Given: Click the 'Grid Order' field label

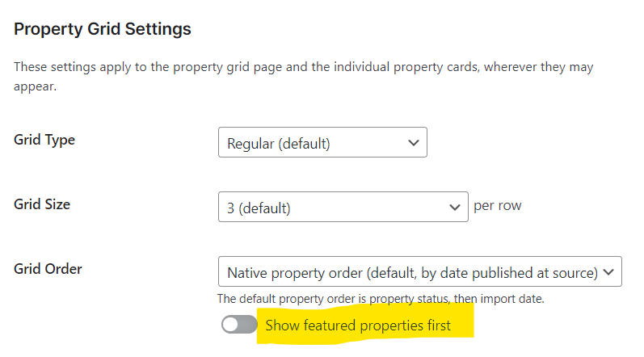Looking at the screenshot, I should pos(48,269).
